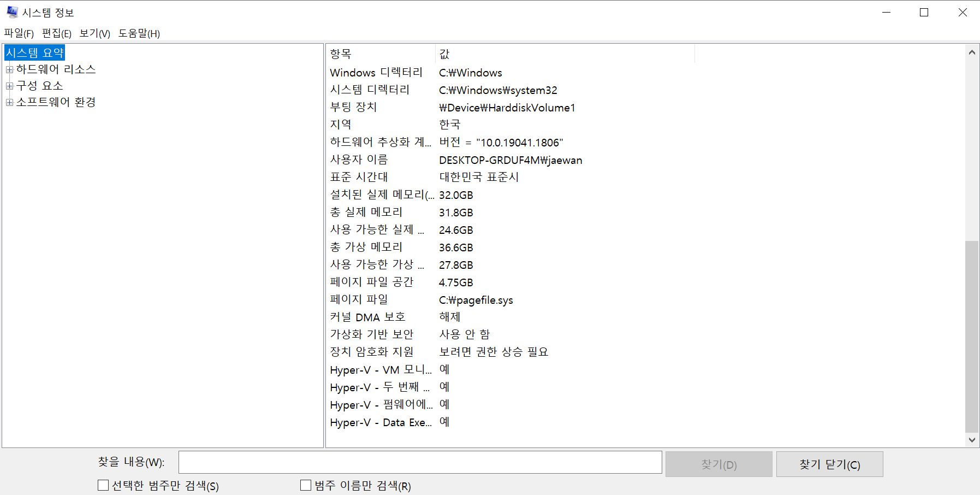This screenshot has height=495, width=980.
Task: Click the 시스템 정보 app icon in title bar
Action: pos(12,12)
